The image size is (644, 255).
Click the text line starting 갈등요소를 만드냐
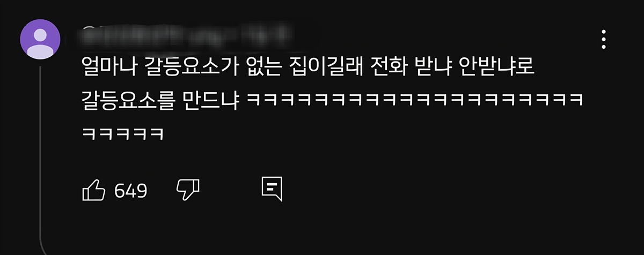[x=332, y=100]
